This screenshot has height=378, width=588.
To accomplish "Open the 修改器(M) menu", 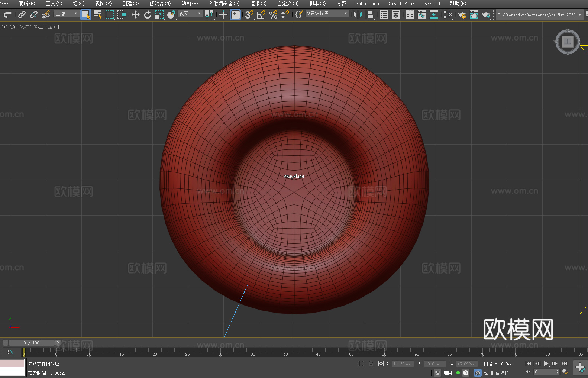I will [x=160, y=3].
